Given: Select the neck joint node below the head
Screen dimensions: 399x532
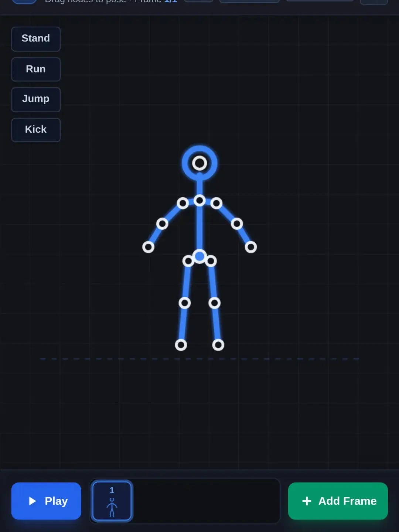Looking at the screenshot, I should (x=199, y=201).
